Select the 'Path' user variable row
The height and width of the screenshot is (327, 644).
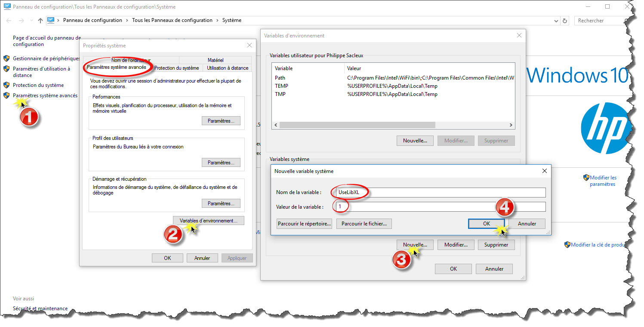[x=394, y=78]
